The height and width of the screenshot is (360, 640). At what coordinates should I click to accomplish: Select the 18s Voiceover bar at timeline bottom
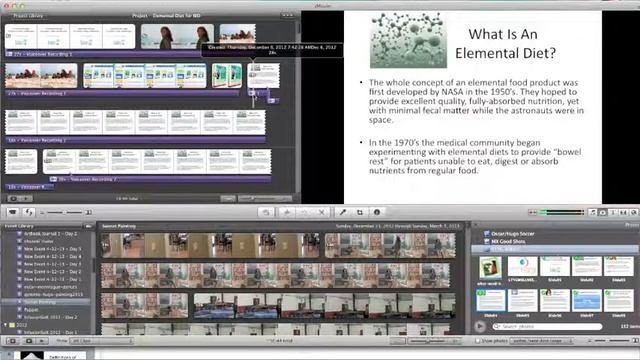(29, 187)
